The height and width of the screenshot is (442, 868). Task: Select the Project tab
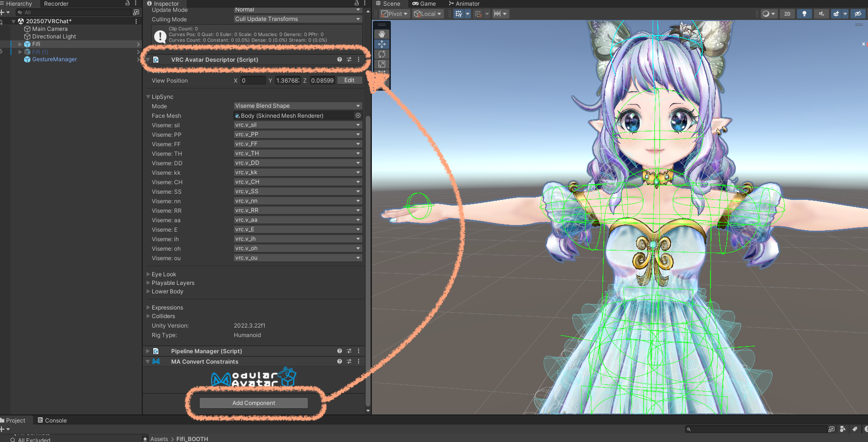click(13, 420)
